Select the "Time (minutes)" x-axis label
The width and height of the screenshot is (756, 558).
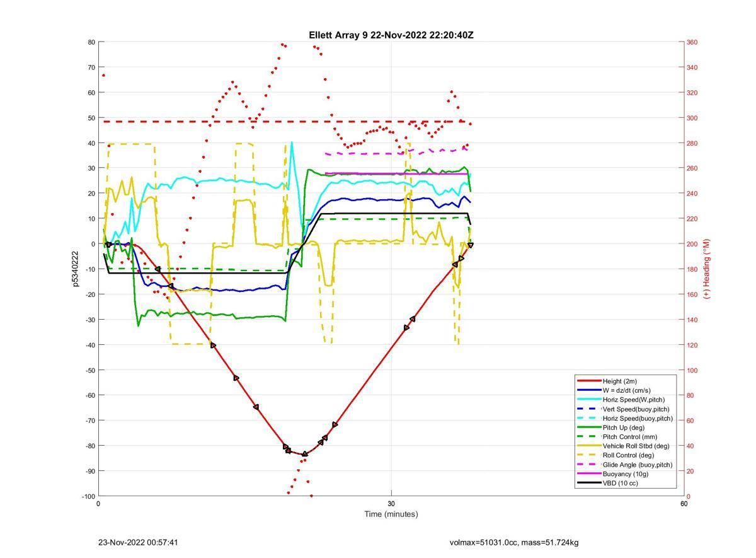(x=391, y=514)
